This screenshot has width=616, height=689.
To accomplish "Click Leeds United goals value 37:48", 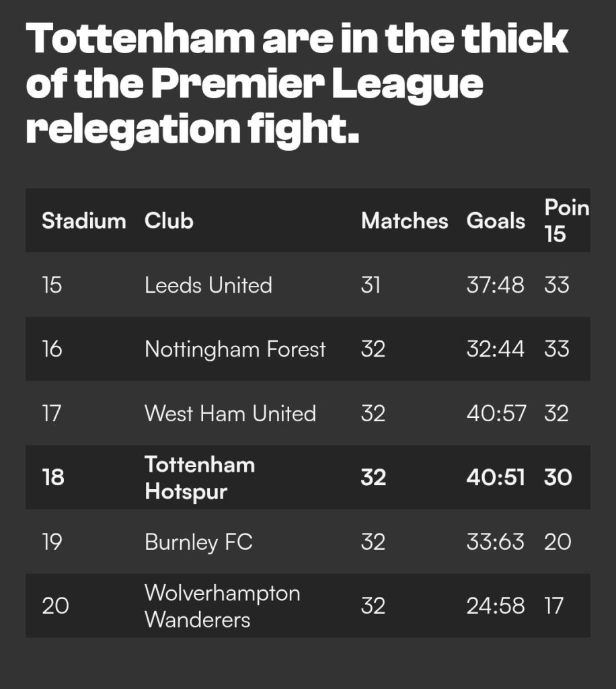I will pos(495,285).
